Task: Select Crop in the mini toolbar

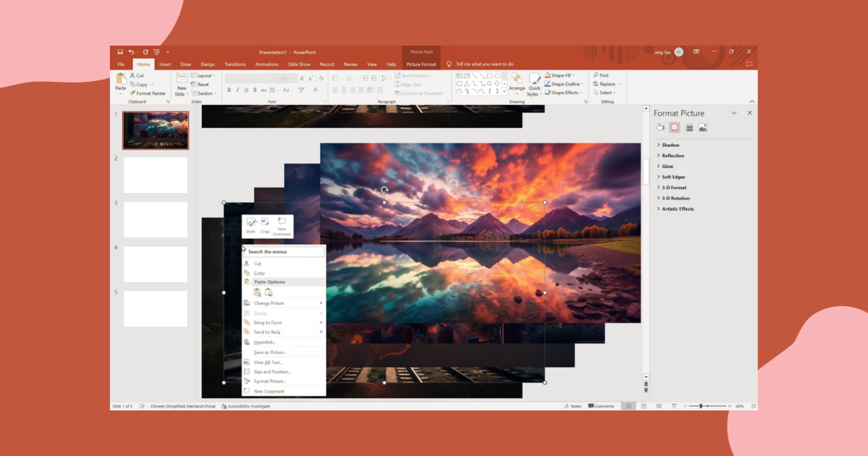Action: pyautogui.click(x=265, y=226)
